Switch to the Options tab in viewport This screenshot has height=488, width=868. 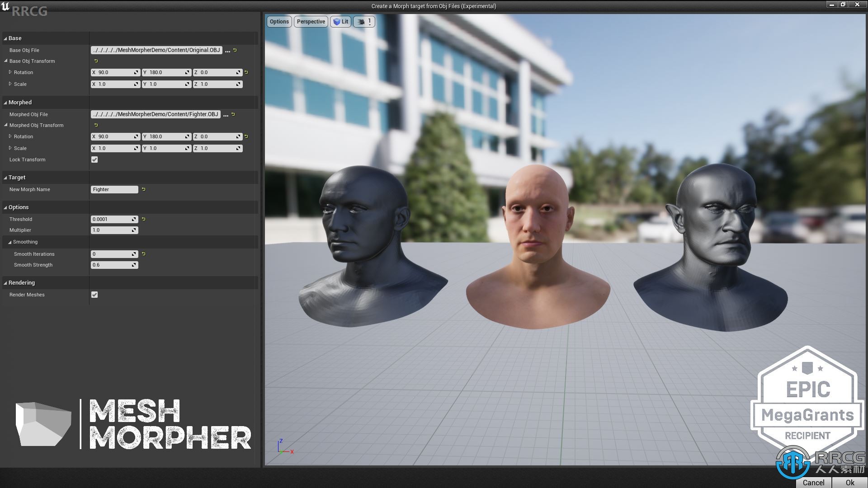[278, 21]
